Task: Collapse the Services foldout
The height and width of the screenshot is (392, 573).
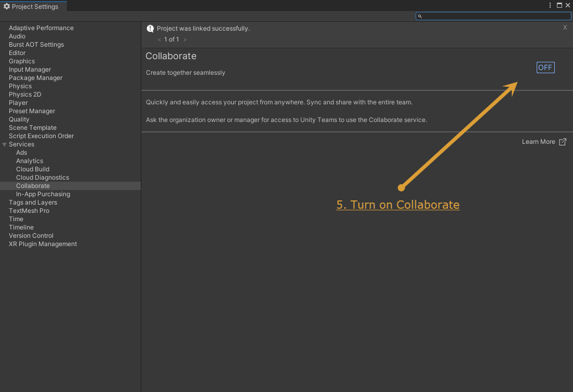Action: [x=5, y=144]
